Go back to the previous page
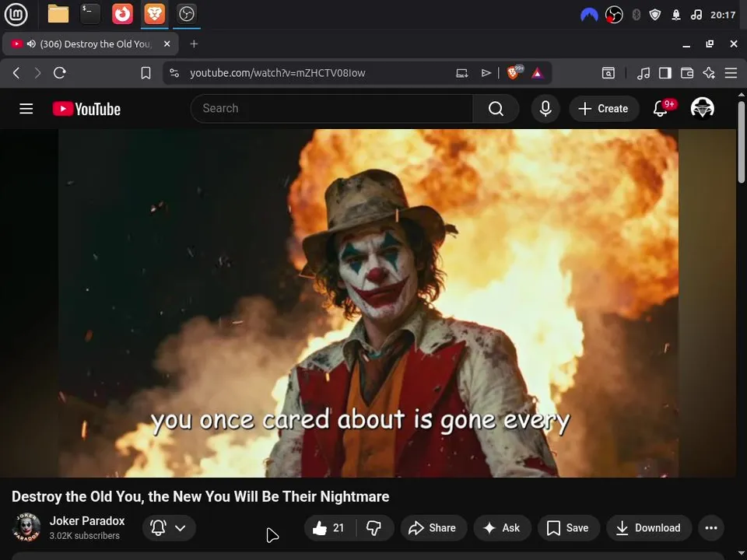747x560 pixels. 16,73
